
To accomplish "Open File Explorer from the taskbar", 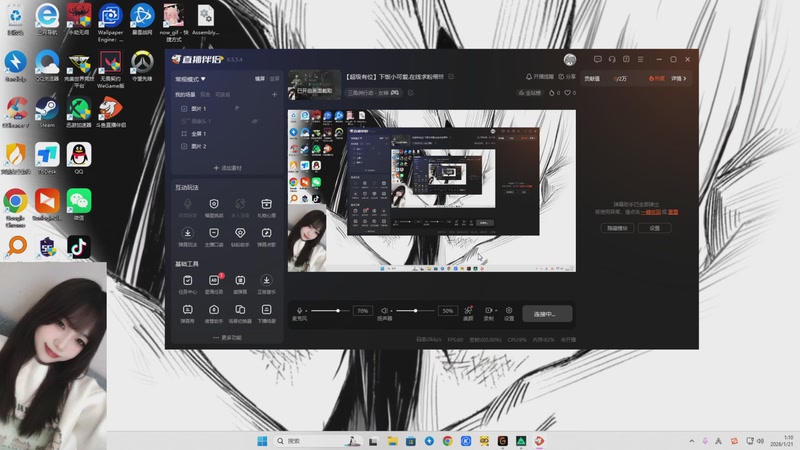I will coord(392,441).
